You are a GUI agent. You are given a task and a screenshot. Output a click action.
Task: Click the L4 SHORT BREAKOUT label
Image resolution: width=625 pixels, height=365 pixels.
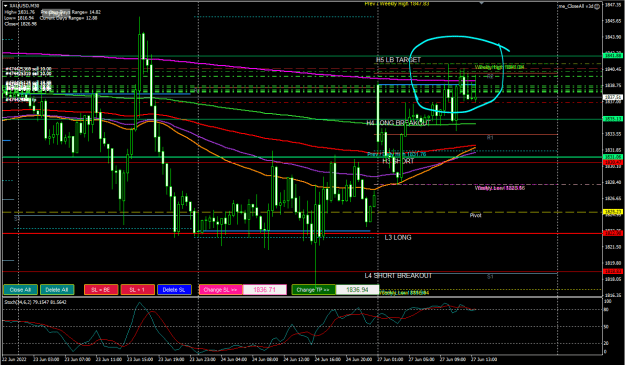coord(398,276)
